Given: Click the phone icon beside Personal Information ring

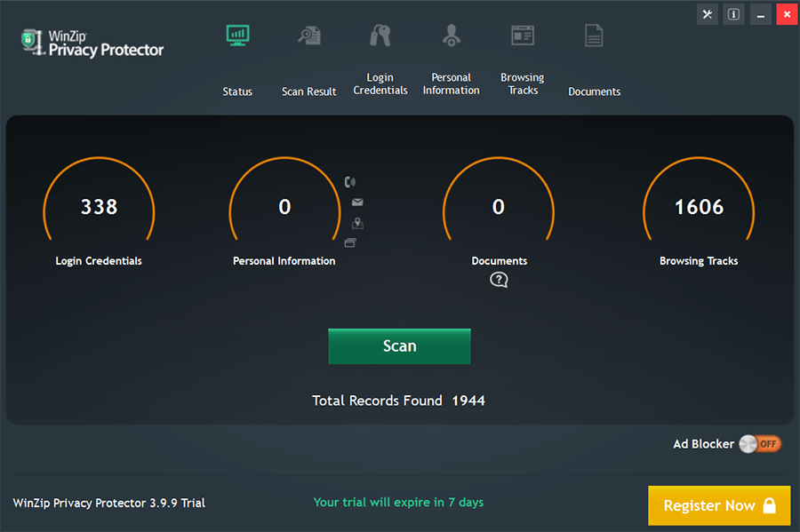Looking at the screenshot, I should point(349,181).
